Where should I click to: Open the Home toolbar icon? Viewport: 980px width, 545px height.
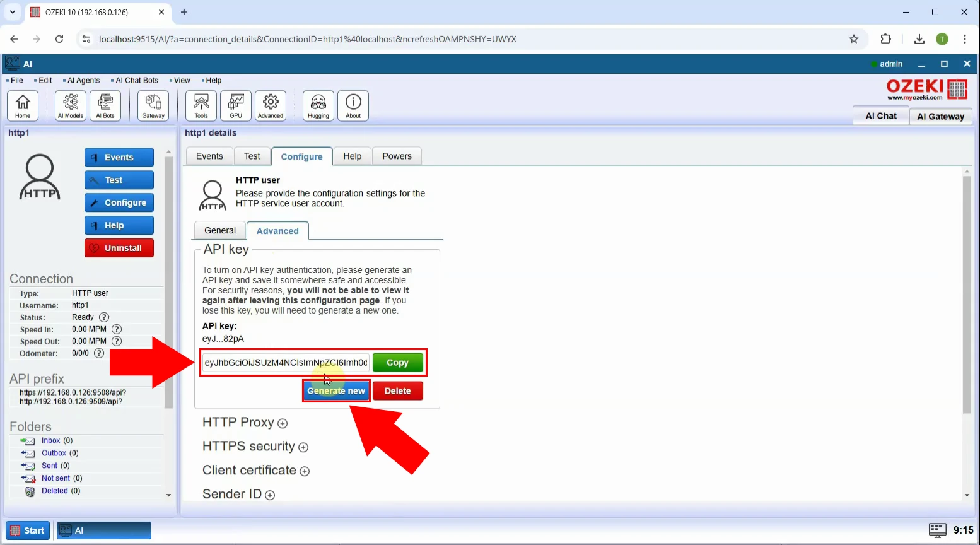click(23, 105)
